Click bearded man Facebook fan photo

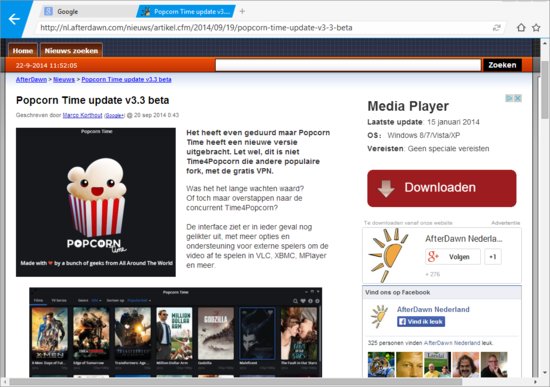click(x=465, y=364)
